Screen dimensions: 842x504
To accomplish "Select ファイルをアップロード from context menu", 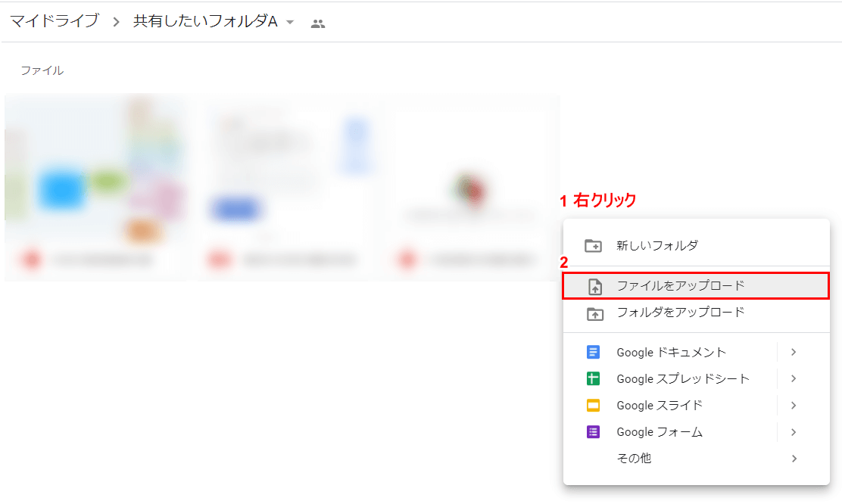I will tap(680, 286).
